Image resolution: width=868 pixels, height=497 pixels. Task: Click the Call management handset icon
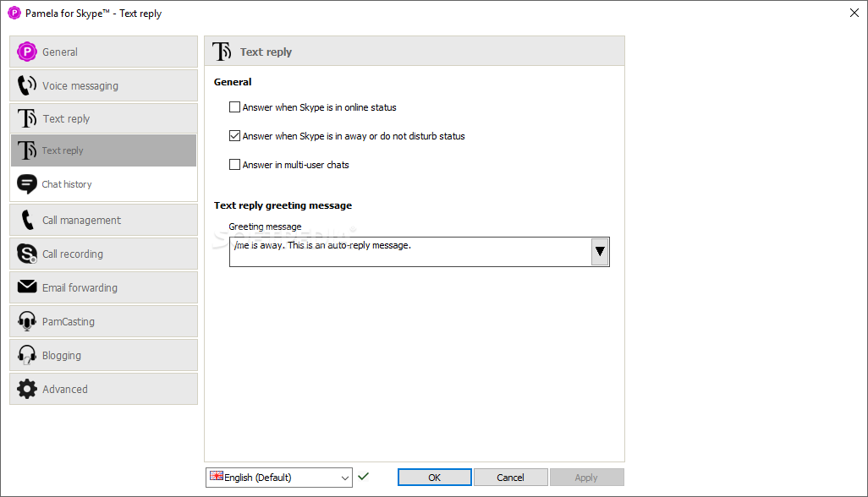click(26, 220)
